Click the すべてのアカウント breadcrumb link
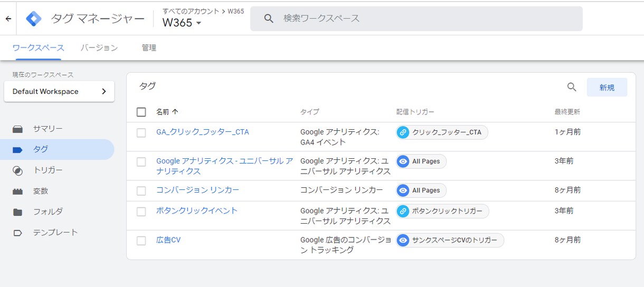 coord(190,11)
